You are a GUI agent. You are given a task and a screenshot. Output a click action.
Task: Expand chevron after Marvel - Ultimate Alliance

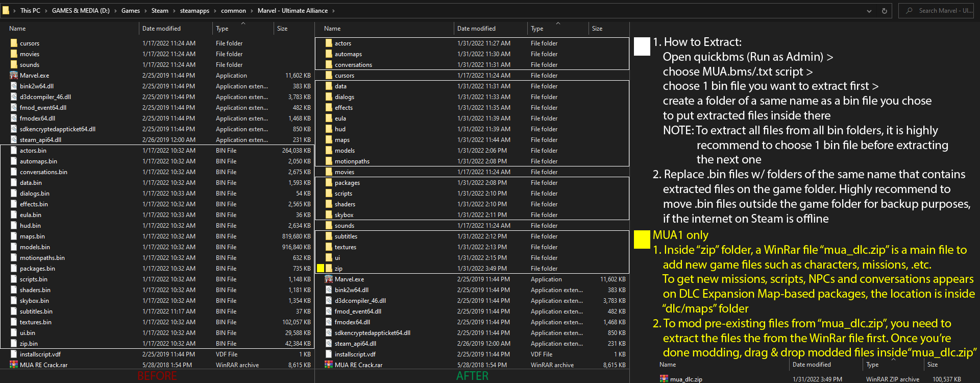coord(334,11)
